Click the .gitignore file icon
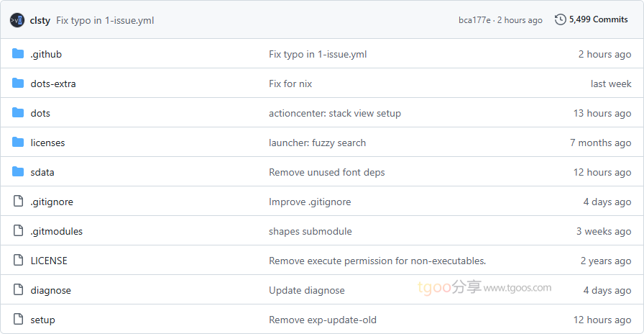This screenshot has width=644, height=334. pos(18,202)
